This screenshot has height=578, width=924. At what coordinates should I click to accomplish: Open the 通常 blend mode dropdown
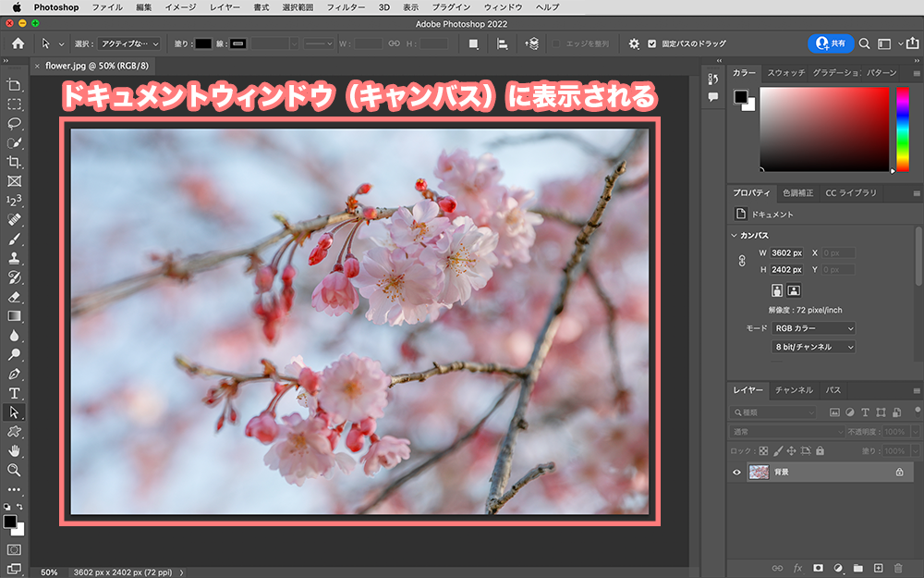[787, 432]
